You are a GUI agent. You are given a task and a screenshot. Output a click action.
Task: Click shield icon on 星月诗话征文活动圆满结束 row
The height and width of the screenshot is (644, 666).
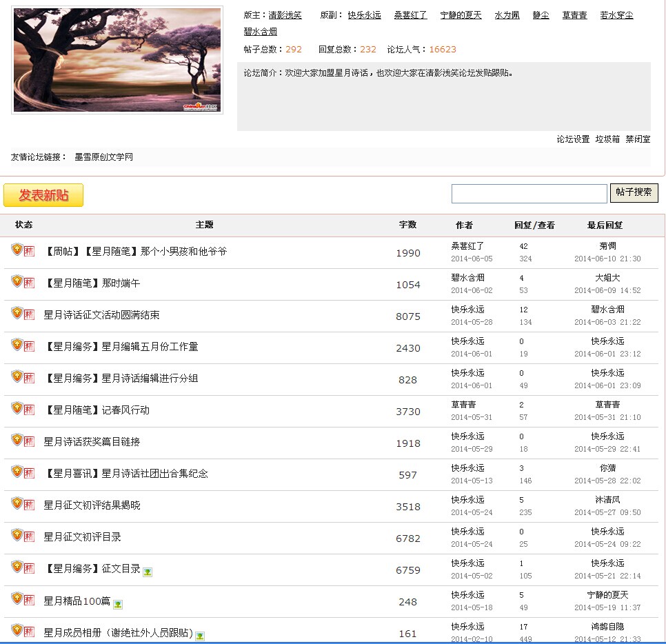(17, 312)
